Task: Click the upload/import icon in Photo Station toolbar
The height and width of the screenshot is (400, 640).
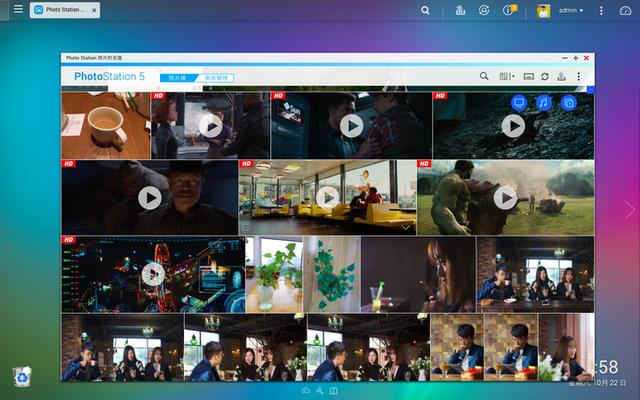Action: point(562,76)
